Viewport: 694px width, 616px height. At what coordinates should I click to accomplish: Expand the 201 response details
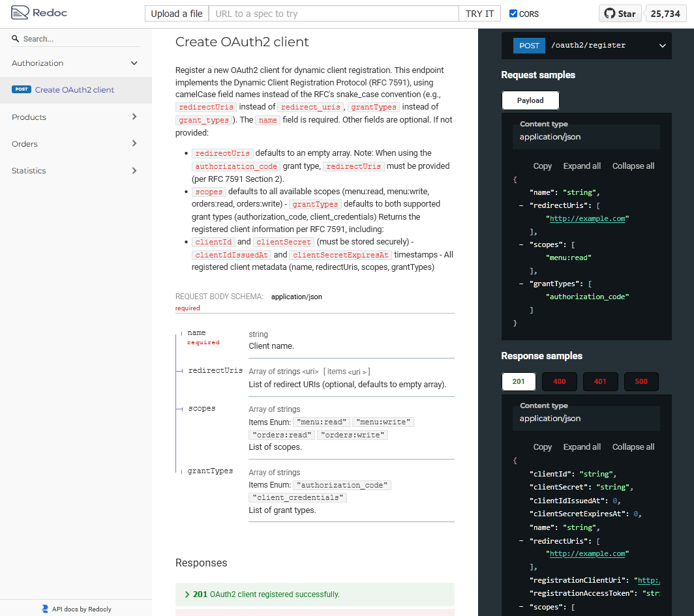pos(314,594)
